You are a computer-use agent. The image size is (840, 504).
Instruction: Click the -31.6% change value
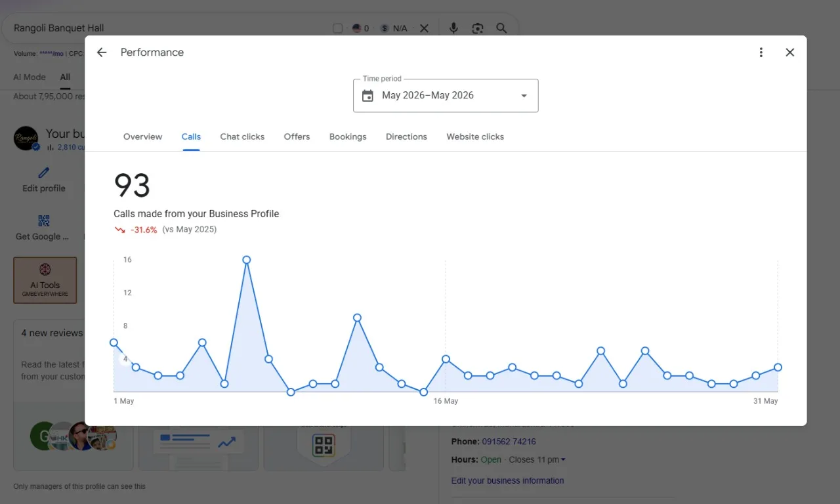[x=144, y=230]
